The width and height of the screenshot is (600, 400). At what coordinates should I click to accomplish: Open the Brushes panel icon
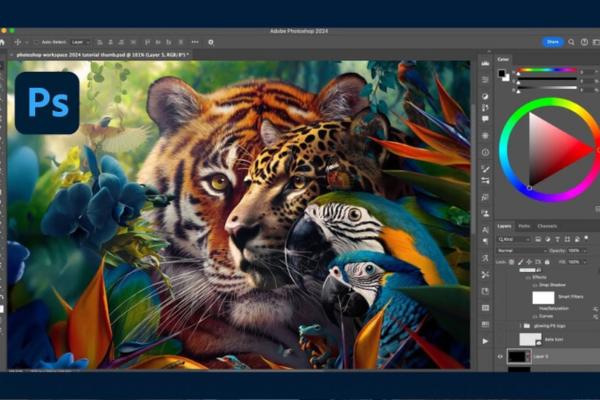485,169
